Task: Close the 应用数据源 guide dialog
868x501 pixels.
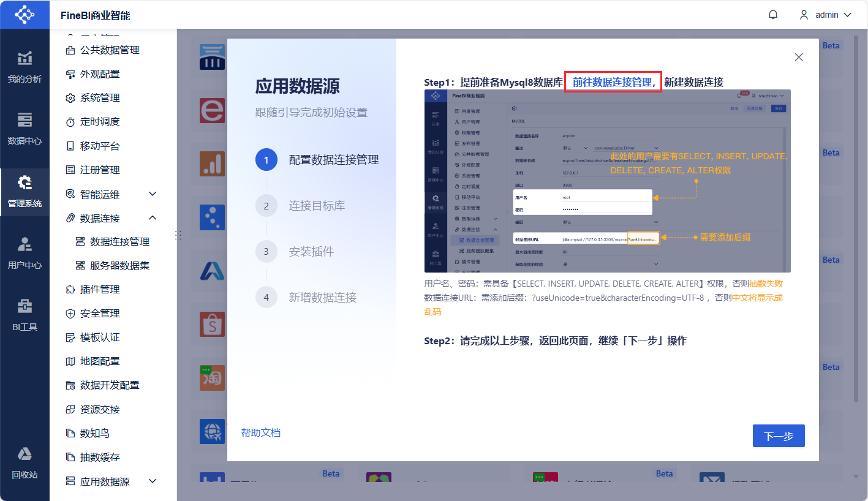Action: pyautogui.click(x=799, y=57)
